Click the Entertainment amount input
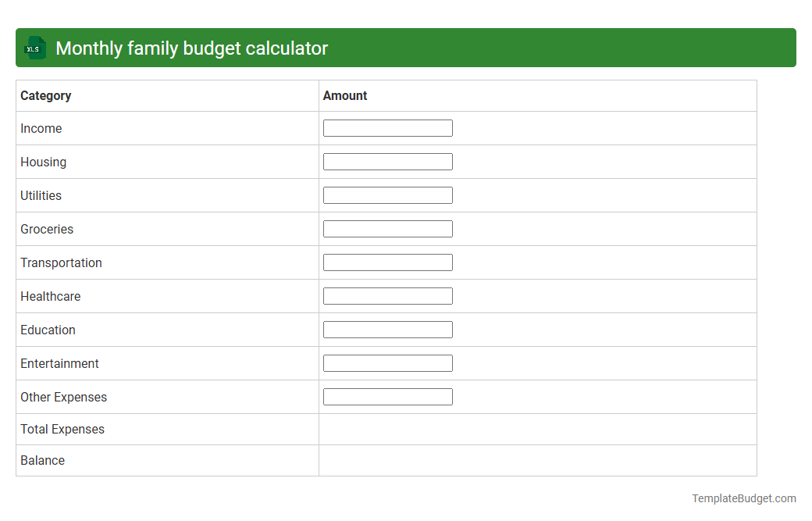 tap(387, 362)
